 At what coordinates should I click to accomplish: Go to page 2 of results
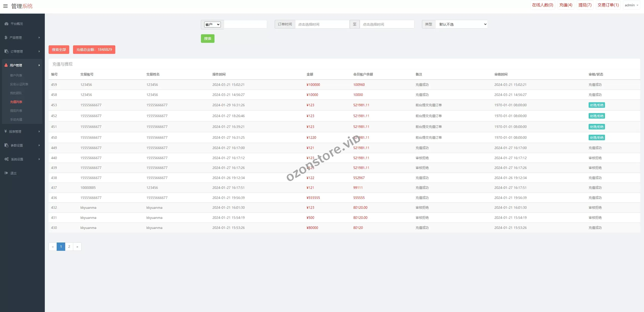[x=69, y=247]
